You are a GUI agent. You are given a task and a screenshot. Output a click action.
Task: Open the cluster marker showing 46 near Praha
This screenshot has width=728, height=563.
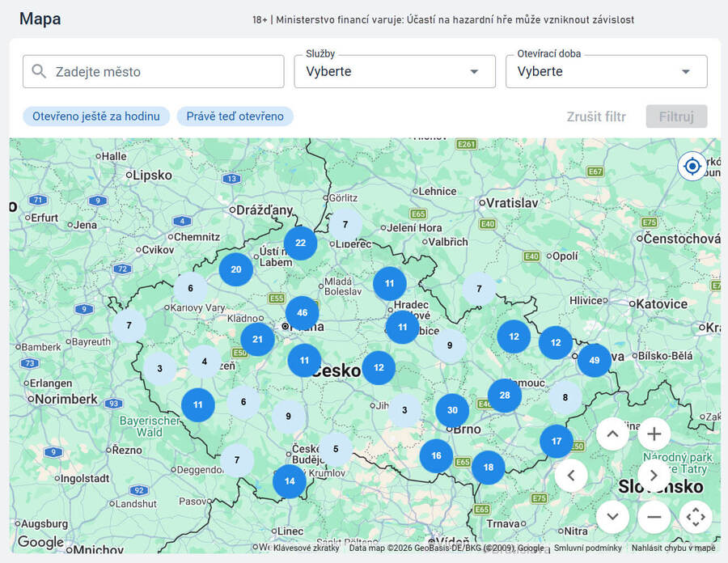click(303, 313)
